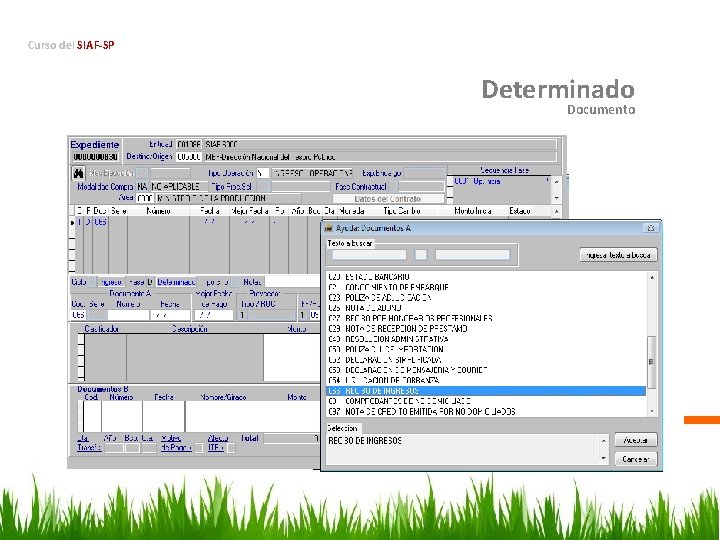This screenshot has width=720, height=540.
Task: Click the Notas field
Action: [x=292, y=282]
